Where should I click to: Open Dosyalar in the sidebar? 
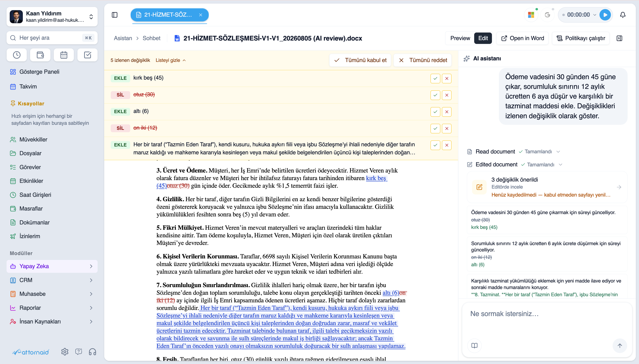[x=52, y=153]
